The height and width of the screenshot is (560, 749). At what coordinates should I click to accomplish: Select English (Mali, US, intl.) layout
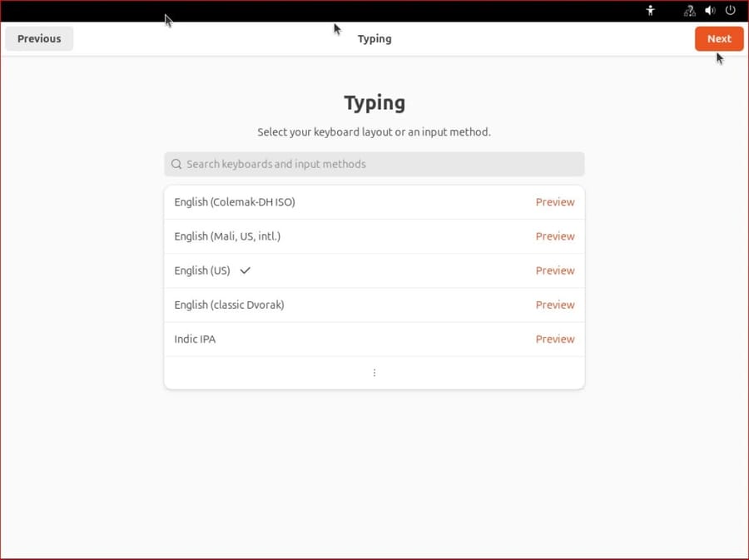[374, 236]
